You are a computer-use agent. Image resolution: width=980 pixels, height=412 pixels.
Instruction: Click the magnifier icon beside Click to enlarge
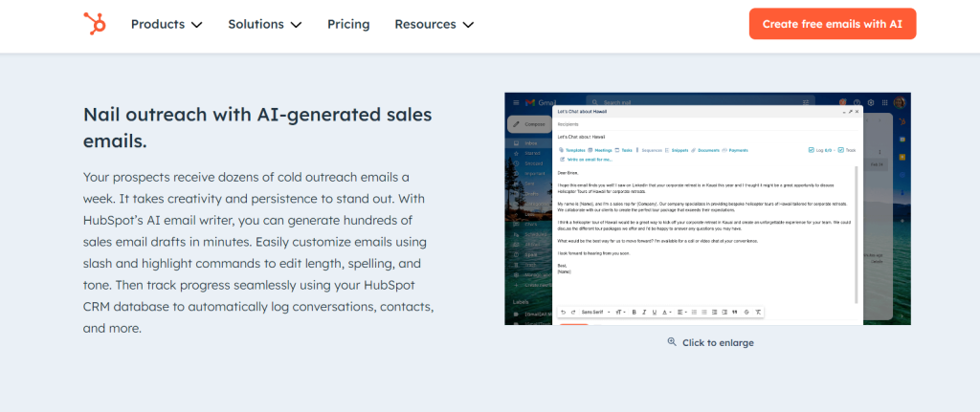(x=672, y=342)
